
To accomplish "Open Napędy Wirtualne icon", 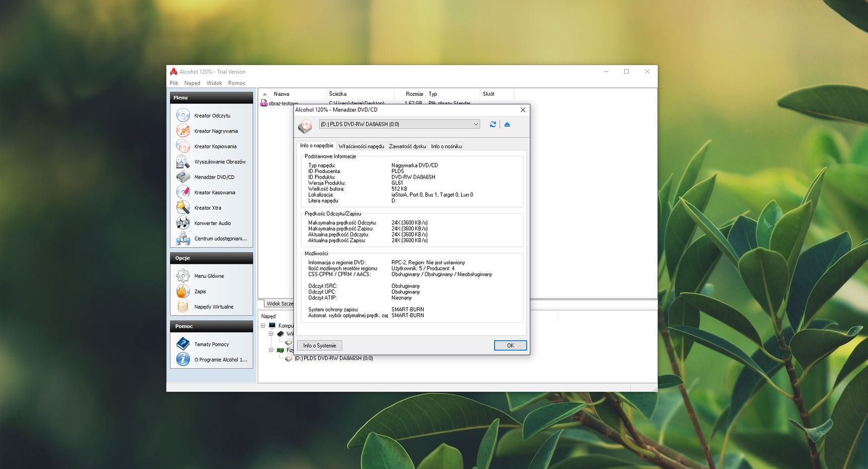I will [x=183, y=307].
